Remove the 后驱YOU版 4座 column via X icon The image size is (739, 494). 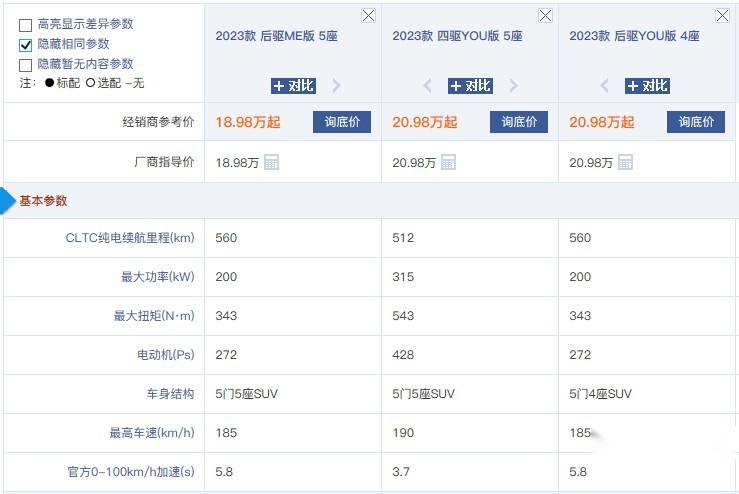point(722,16)
